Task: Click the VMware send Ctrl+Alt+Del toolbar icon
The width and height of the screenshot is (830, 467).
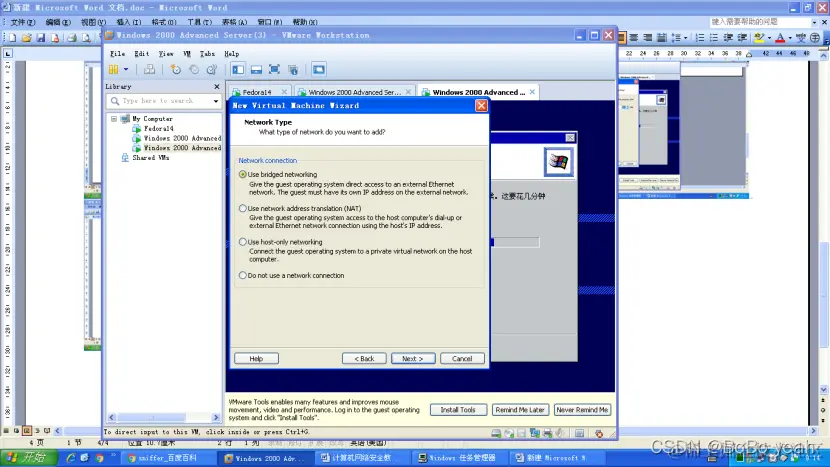Action: [x=150, y=69]
